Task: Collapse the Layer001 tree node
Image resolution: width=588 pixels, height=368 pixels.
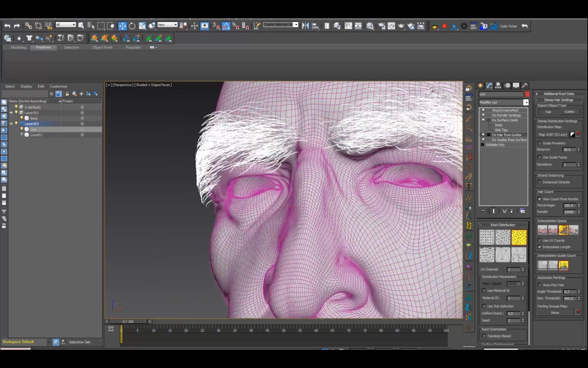Action: (x=11, y=113)
